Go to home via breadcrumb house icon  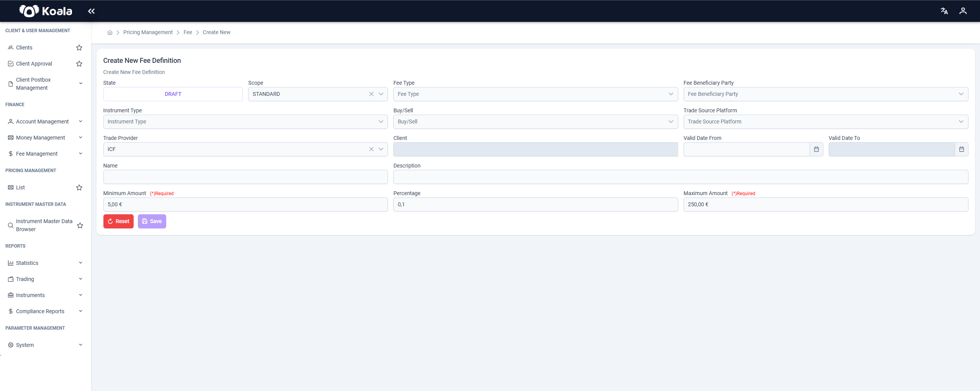click(x=110, y=33)
